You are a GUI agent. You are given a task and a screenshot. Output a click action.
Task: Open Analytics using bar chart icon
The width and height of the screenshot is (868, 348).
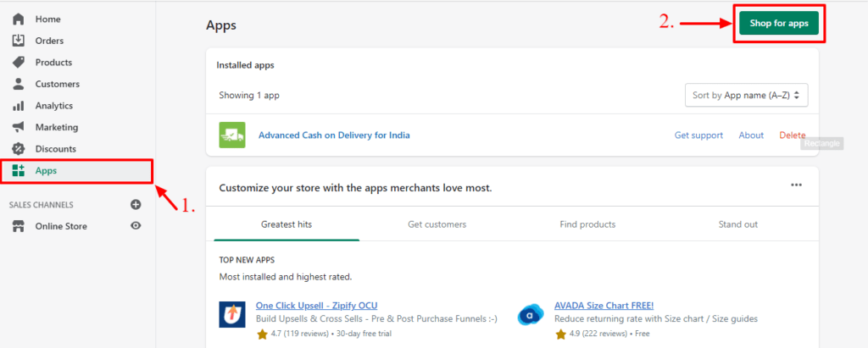click(x=18, y=106)
